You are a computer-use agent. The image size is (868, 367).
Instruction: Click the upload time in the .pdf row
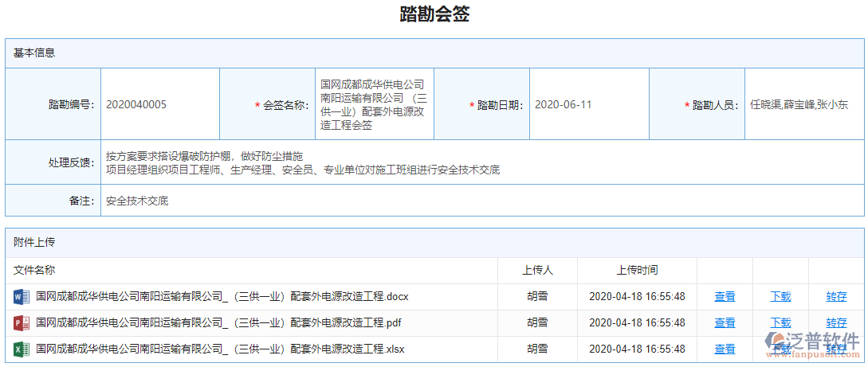[x=637, y=322]
